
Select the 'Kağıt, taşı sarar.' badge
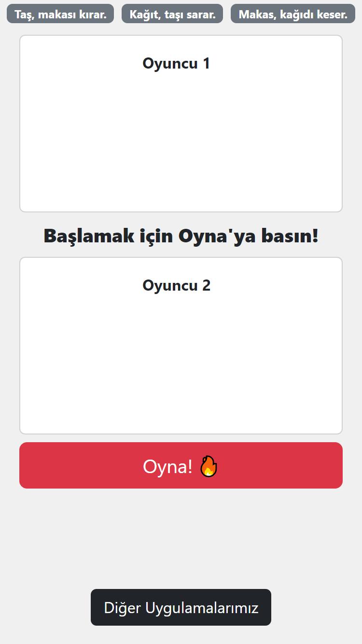[x=172, y=14]
